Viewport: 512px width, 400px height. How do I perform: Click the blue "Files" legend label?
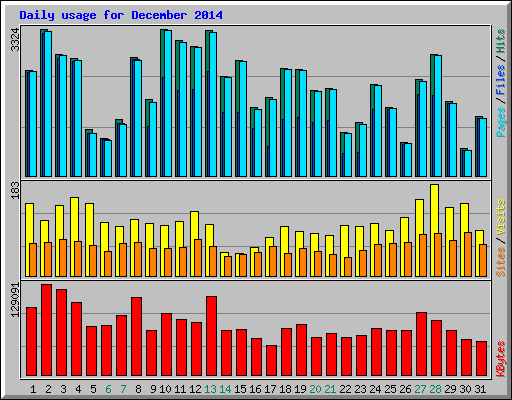click(500, 80)
